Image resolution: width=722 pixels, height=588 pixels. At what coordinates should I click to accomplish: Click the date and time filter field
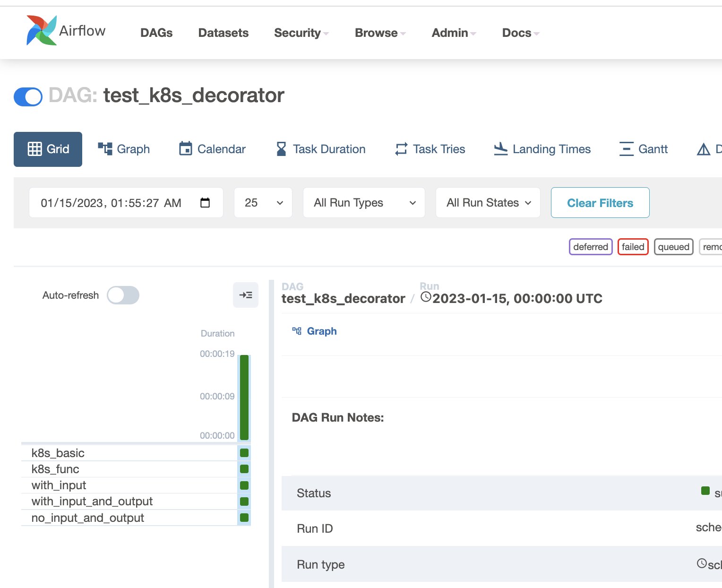(126, 203)
